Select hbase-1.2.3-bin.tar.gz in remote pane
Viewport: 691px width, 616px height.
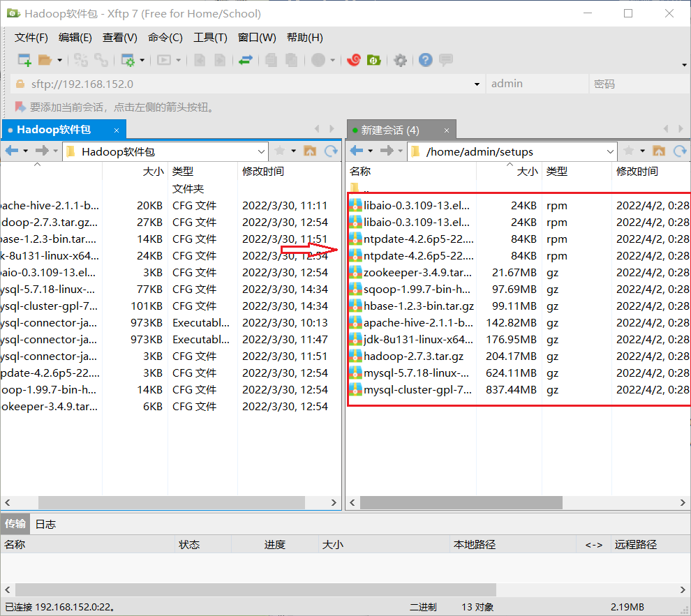coord(412,306)
